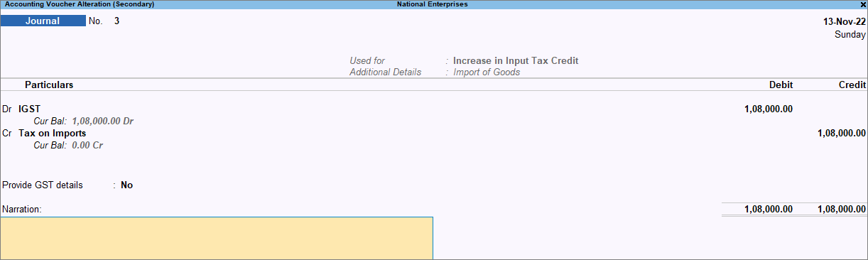The height and width of the screenshot is (260, 868).
Task: Click the Dr indicator before IGST
Action: point(8,109)
